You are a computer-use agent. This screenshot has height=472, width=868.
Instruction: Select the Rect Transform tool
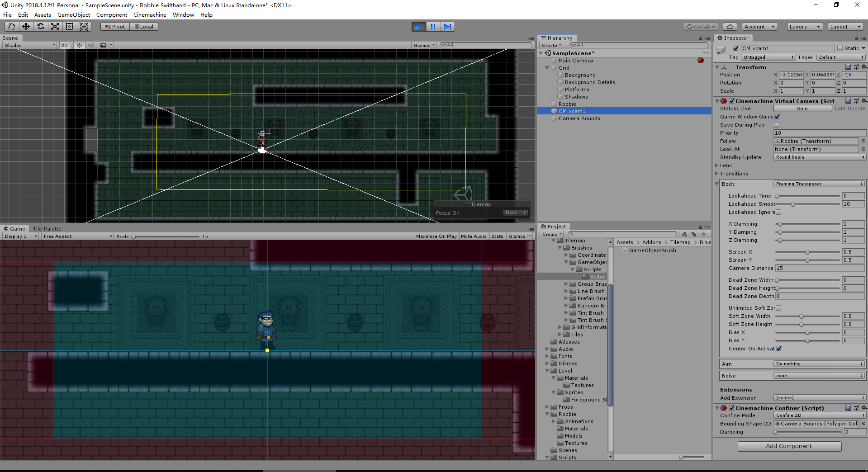(69, 27)
